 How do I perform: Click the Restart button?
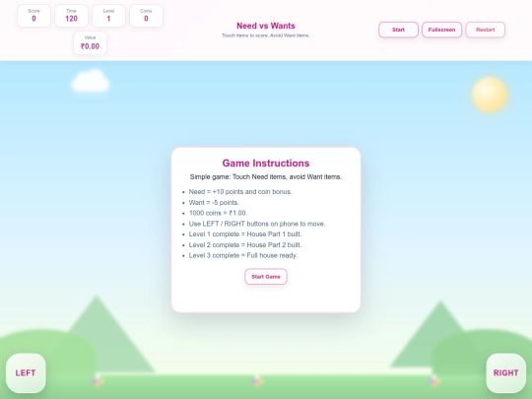point(485,30)
